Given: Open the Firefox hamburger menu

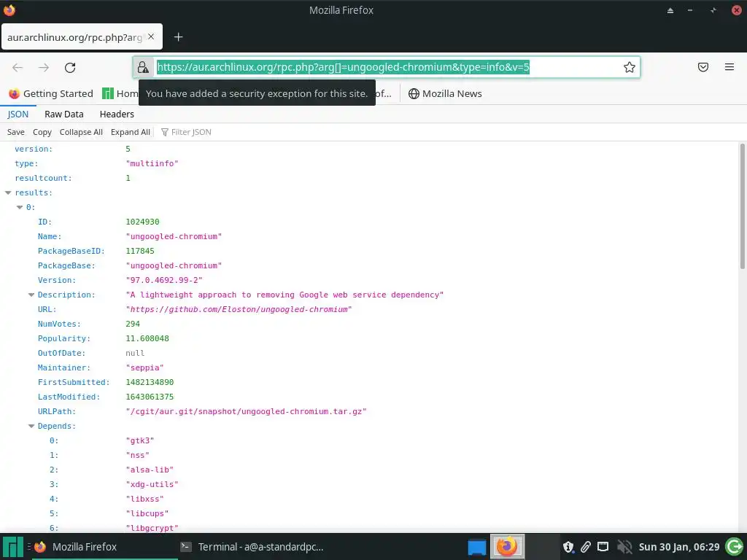Looking at the screenshot, I should [729, 67].
